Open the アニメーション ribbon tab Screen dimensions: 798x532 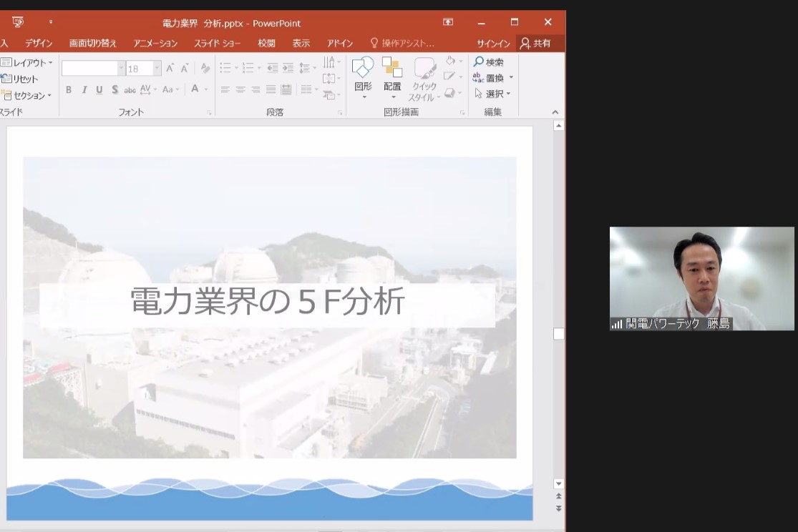pos(155,44)
